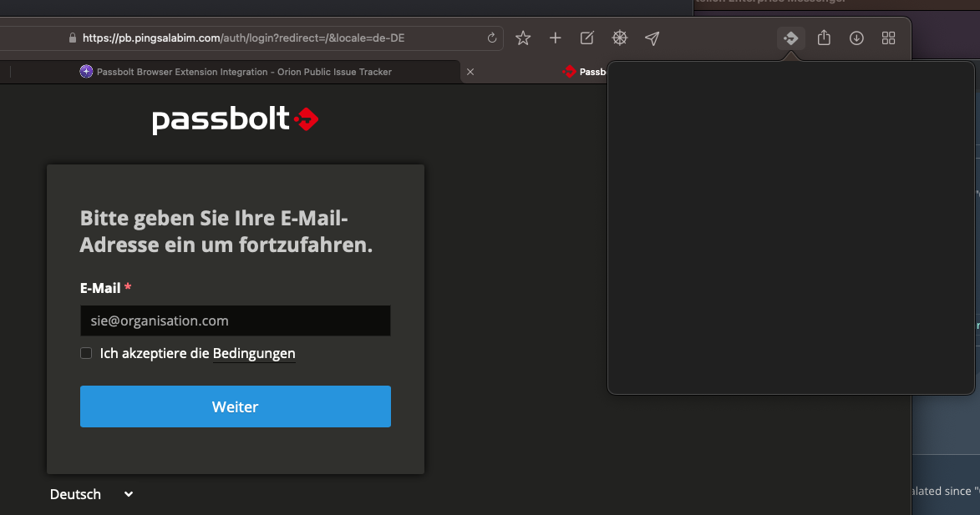
Task: Click the paper plane send icon
Action: point(652,38)
